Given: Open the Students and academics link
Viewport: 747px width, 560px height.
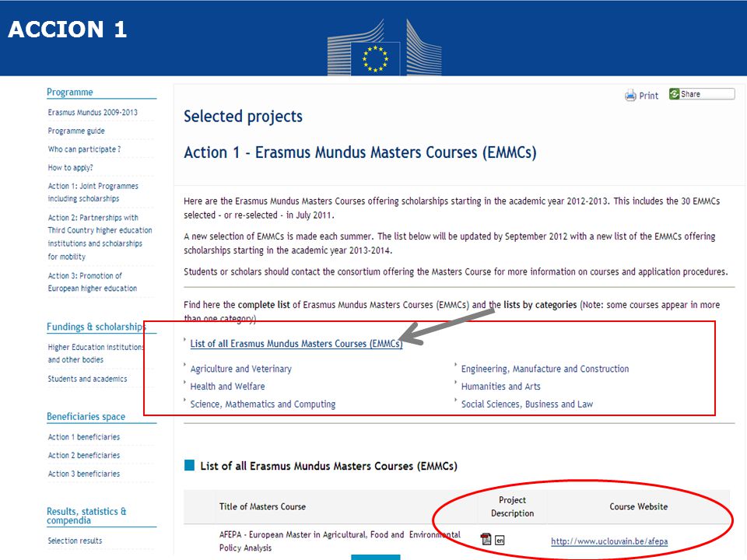Looking at the screenshot, I should point(87,379).
